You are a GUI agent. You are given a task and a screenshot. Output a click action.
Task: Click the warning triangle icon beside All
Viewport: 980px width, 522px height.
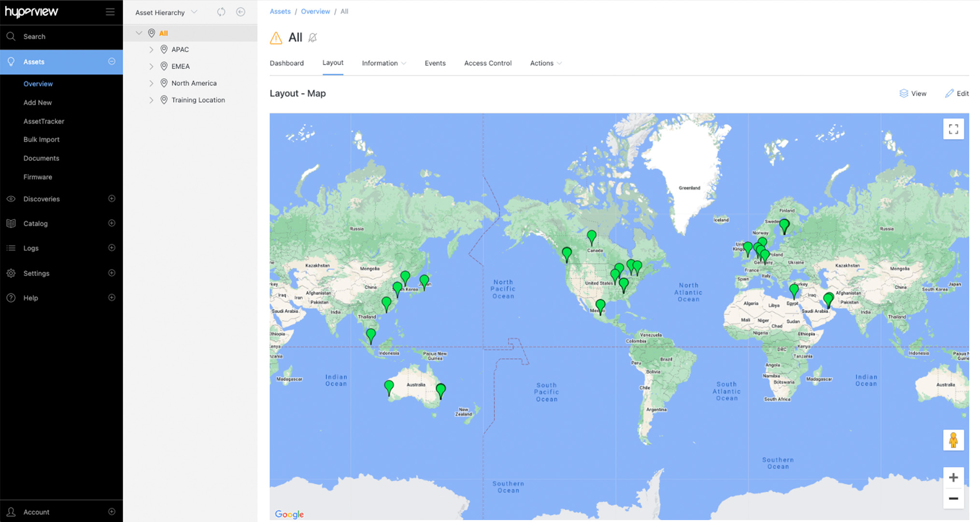(276, 38)
